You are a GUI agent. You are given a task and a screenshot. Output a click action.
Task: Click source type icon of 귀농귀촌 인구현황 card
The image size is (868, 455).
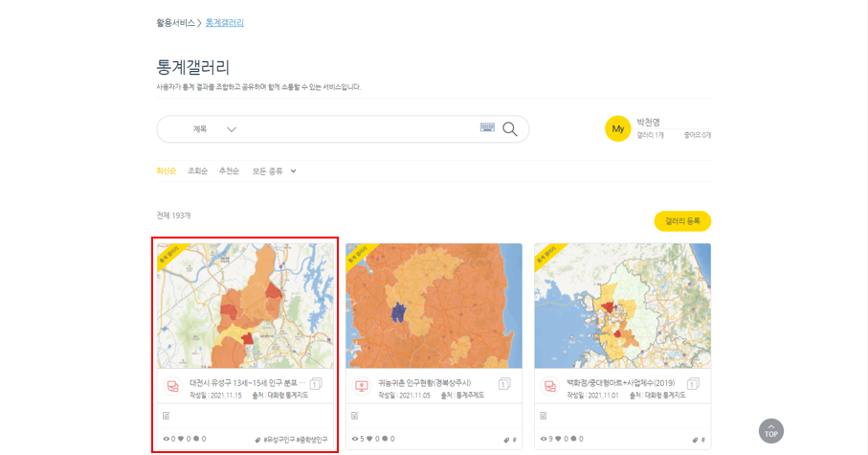point(362,386)
